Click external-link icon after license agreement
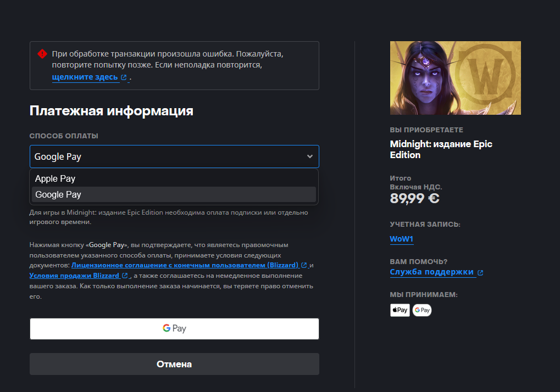This screenshot has height=392, width=560. point(304,265)
